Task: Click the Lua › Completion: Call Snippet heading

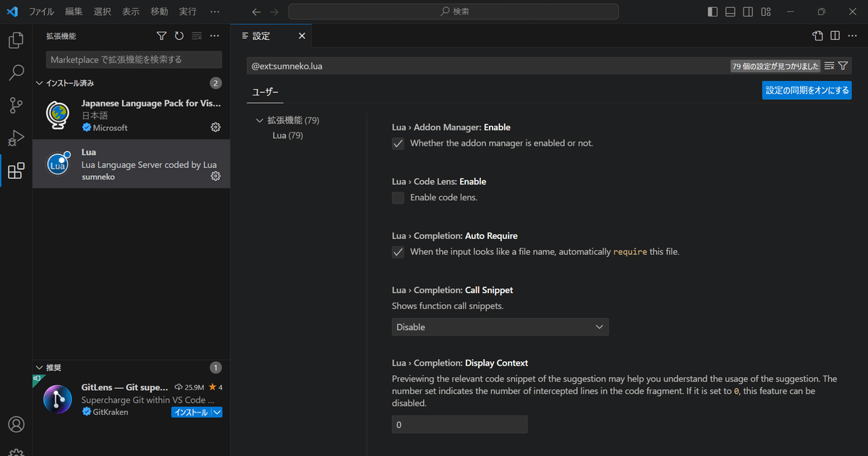Action: click(x=452, y=290)
